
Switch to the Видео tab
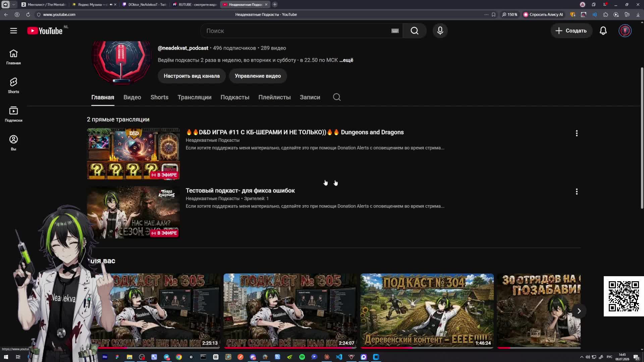132,97
